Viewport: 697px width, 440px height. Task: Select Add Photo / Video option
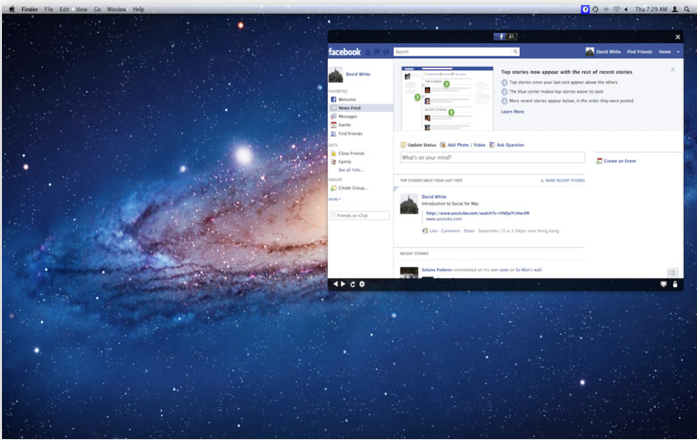(463, 145)
